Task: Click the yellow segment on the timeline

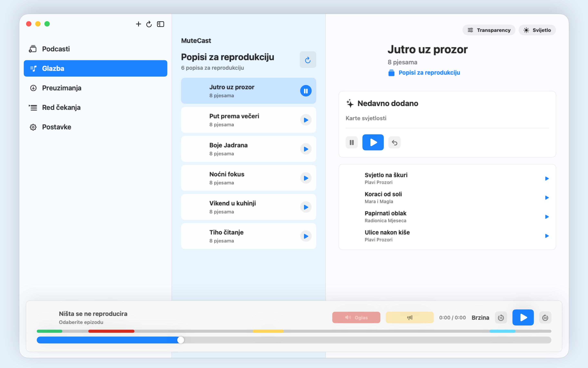Action: tap(268, 331)
